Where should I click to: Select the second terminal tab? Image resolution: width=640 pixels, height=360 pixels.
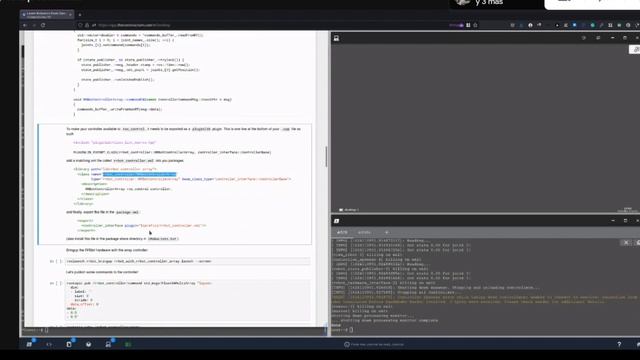(364, 232)
